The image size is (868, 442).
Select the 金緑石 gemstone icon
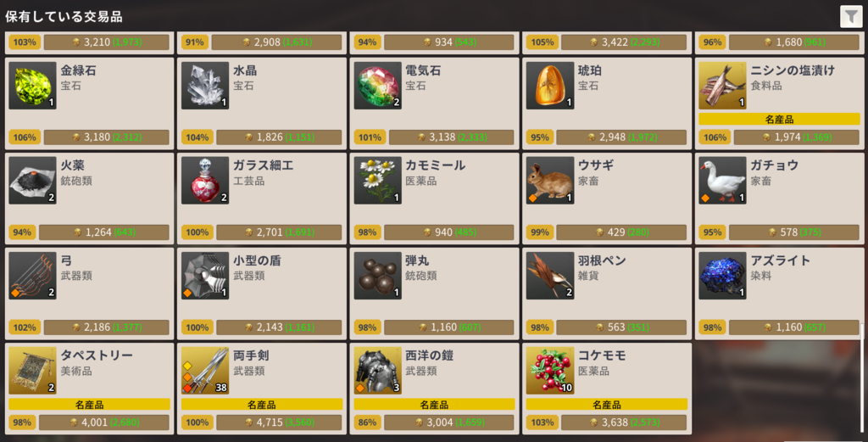tap(33, 86)
